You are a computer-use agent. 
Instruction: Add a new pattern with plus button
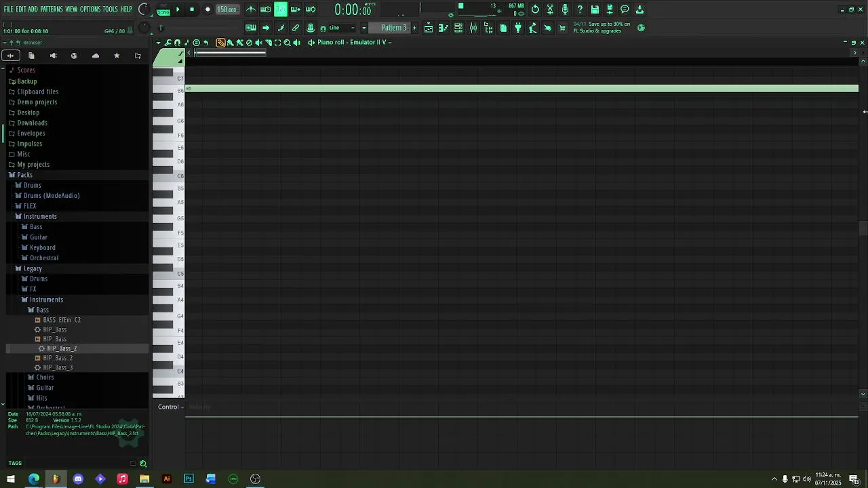[414, 28]
